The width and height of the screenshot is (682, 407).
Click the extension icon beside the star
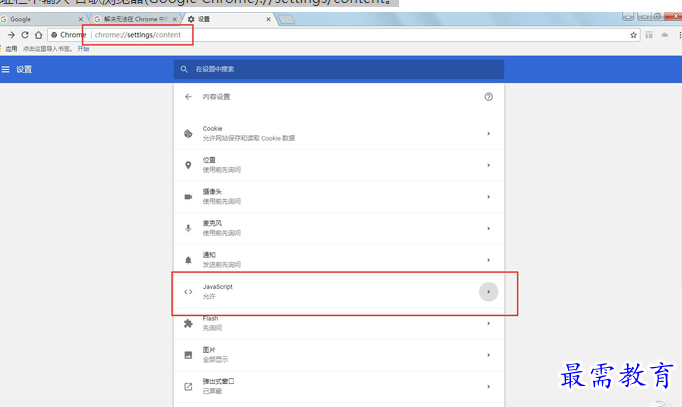point(649,35)
